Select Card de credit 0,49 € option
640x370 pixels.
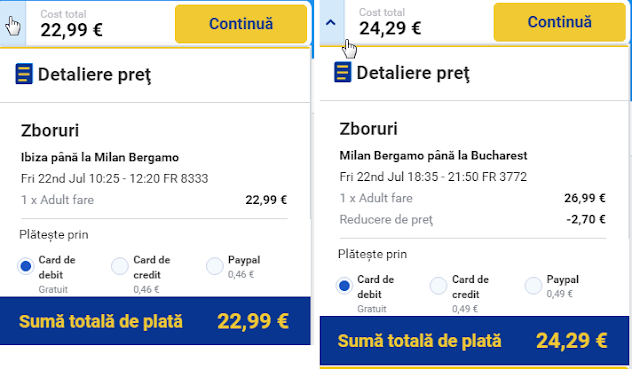tap(438, 286)
